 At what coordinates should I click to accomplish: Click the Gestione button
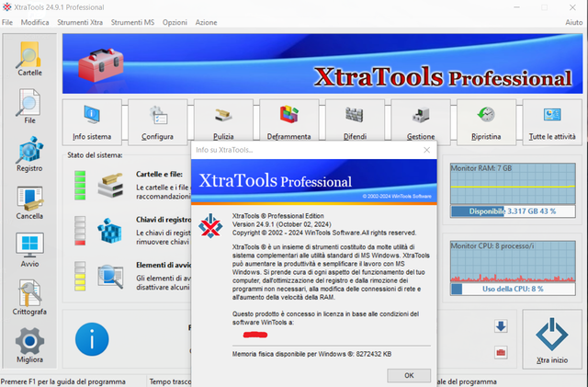[421, 120]
